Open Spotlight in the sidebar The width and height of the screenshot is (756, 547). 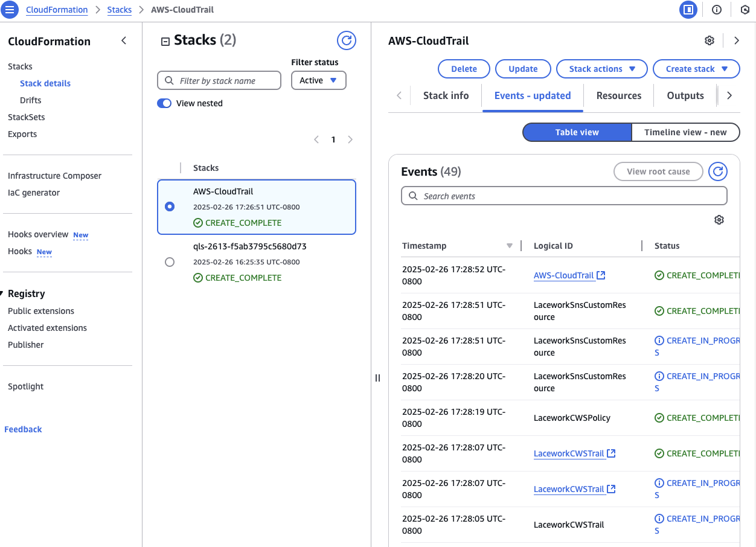(26, 386)
